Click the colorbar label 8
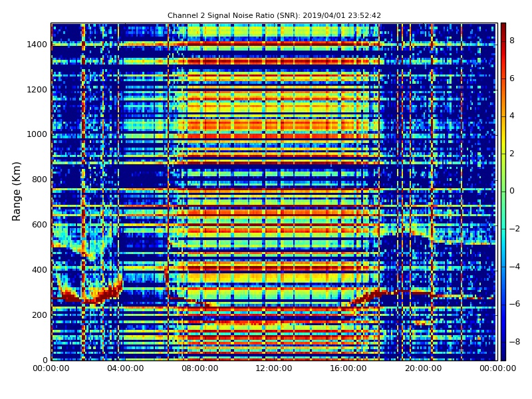Screen dimensions: 532x399 coord(512,41)
